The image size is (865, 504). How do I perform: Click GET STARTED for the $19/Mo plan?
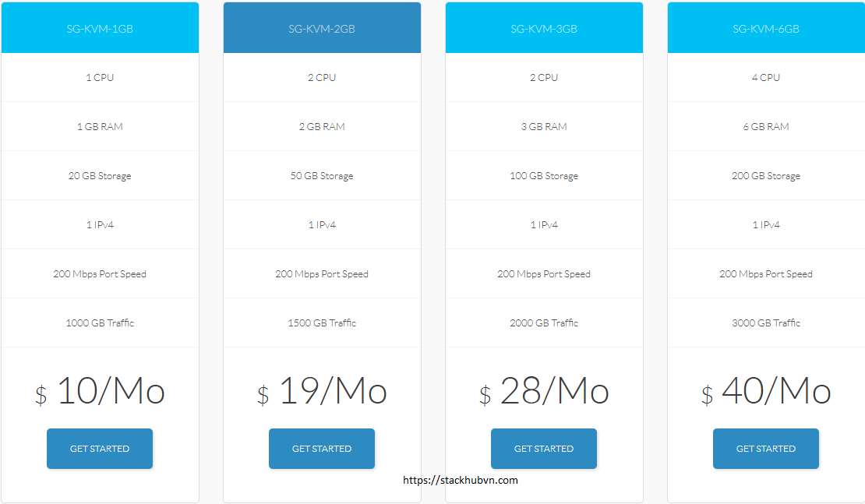pos(322,449)
